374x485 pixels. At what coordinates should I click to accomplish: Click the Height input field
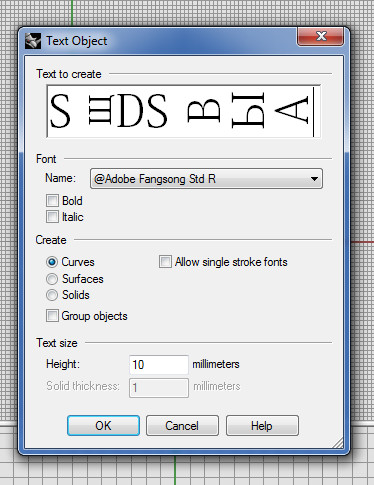pos(159,365)
